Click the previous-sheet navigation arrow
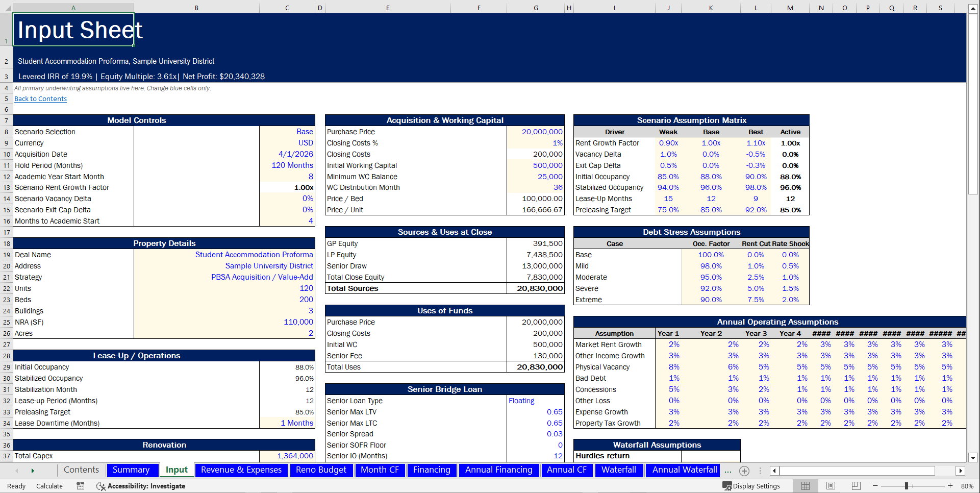Viewport: 980px width, 493px height. pyautogui.click(x=16, y=471)
